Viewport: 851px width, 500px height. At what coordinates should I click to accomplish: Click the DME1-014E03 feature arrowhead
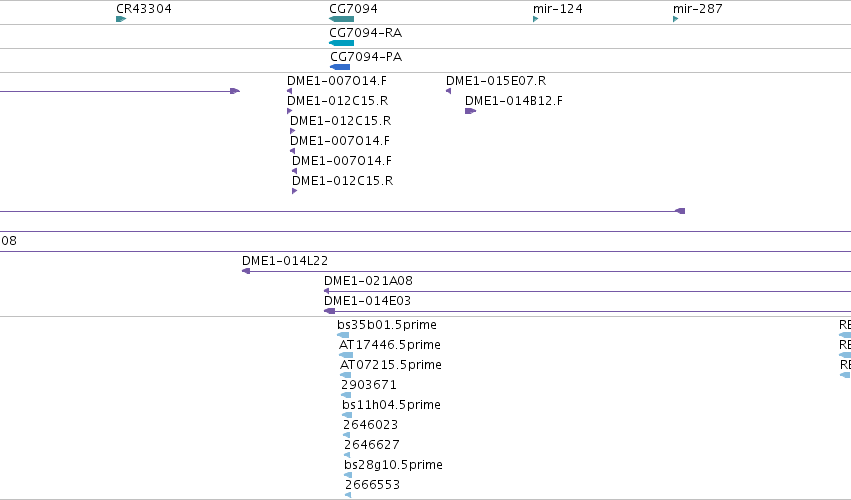tap(329, 311)
